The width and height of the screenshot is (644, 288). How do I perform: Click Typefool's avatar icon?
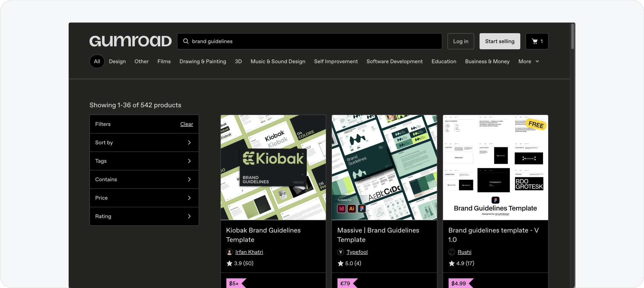[x=341, y=252]
